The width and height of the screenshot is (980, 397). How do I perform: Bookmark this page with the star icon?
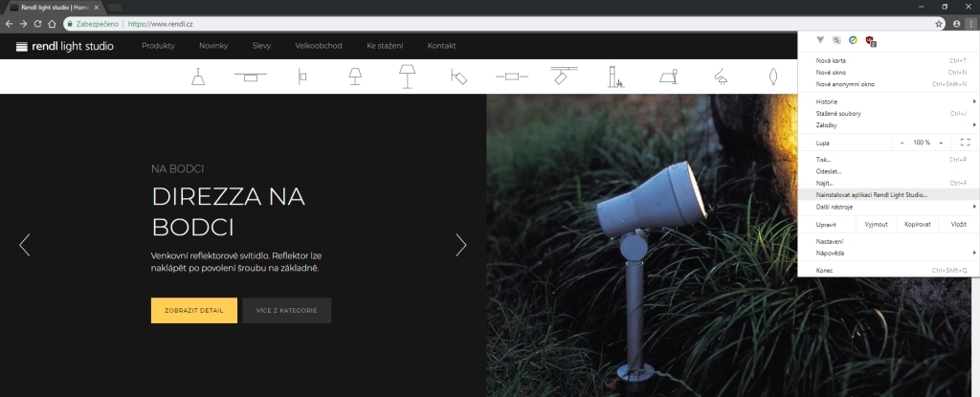click(940, 22)
